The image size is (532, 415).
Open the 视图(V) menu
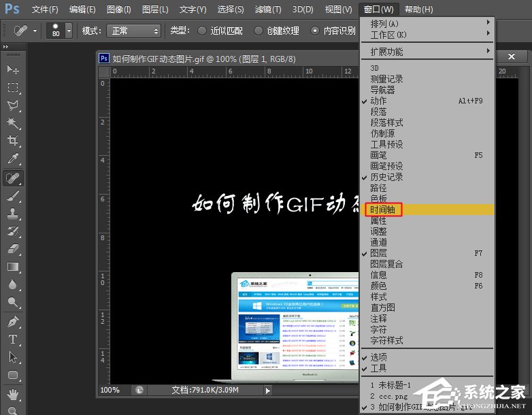click(x=338, y=9)
